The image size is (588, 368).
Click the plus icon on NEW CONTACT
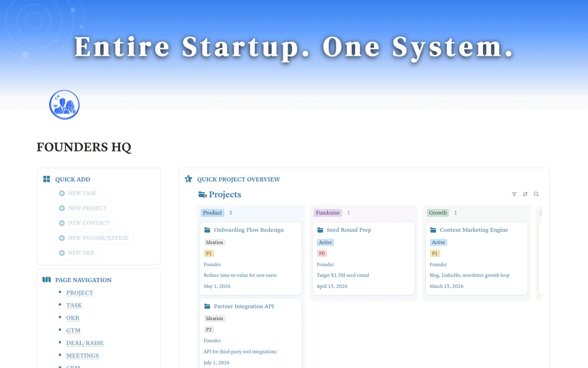pos(62,223)
